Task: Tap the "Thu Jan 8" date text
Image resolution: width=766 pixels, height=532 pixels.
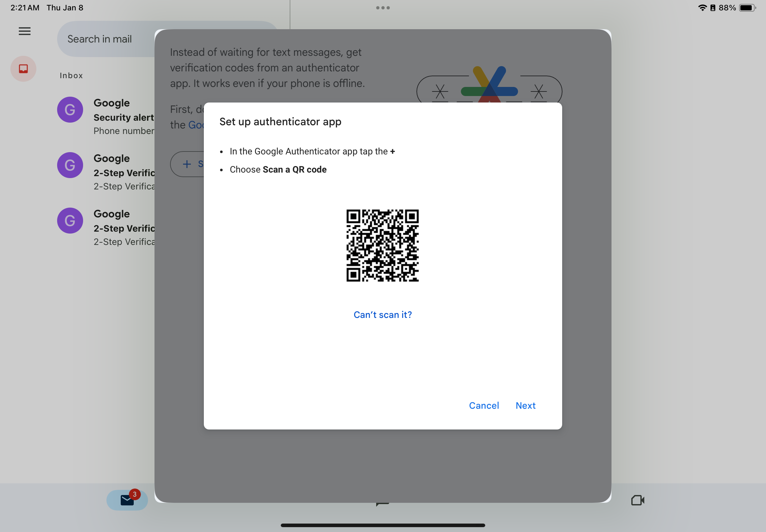Action: point(65,8)
